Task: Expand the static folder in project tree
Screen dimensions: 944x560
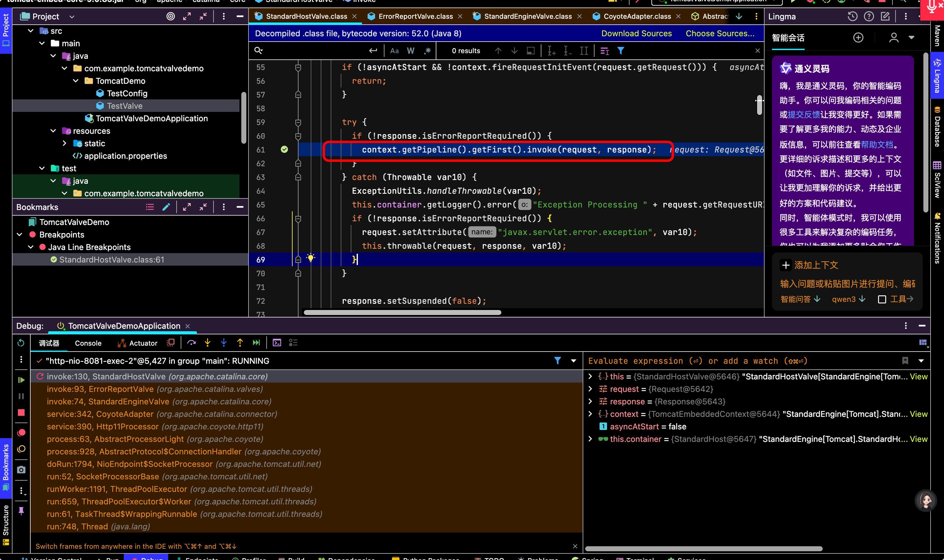Action: [64, 143]
